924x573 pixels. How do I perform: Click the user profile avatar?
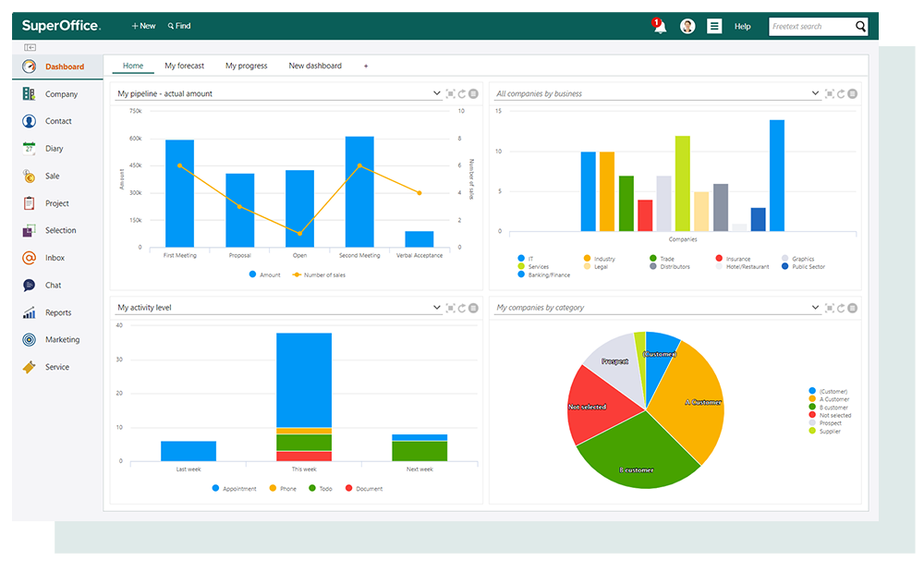pos(687,27)
